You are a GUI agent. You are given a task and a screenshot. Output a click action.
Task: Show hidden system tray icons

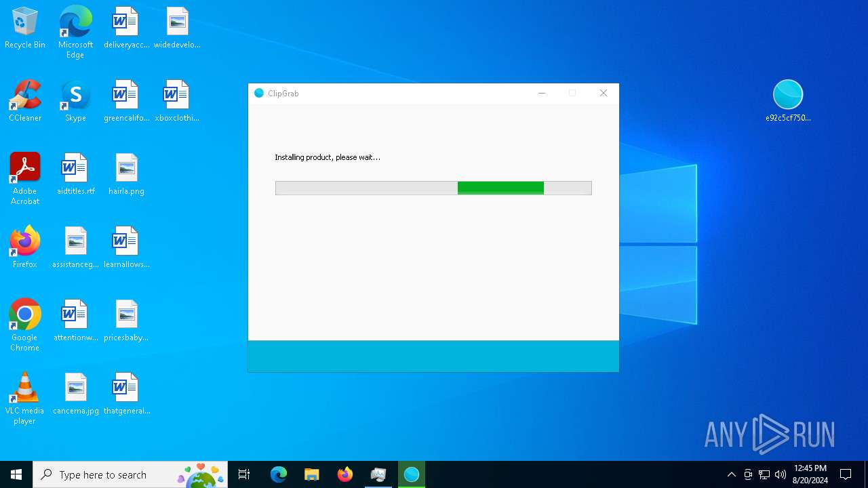point(732,474)
